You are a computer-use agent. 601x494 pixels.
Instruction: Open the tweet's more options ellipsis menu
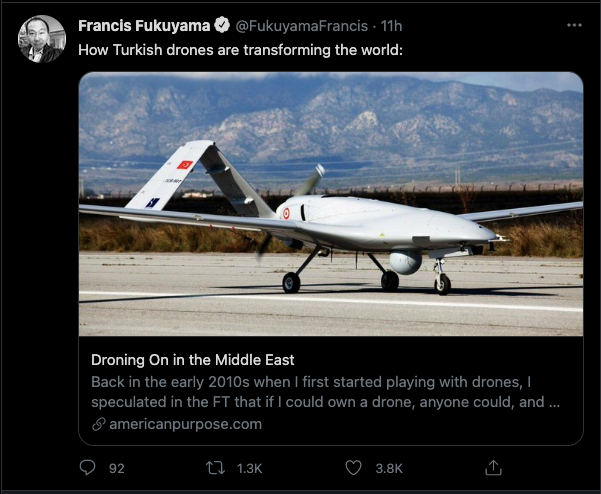coord(574,25)
